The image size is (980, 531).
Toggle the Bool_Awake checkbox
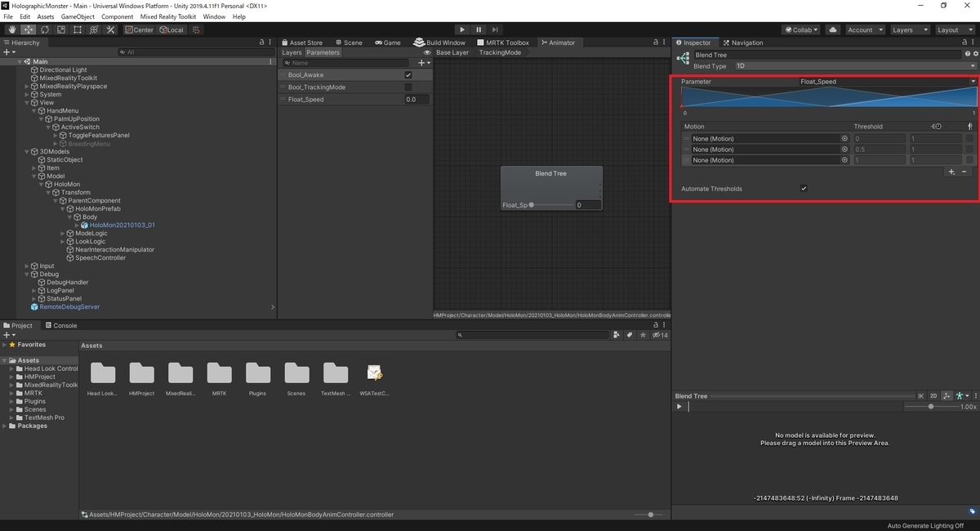[x=408, y=75]
